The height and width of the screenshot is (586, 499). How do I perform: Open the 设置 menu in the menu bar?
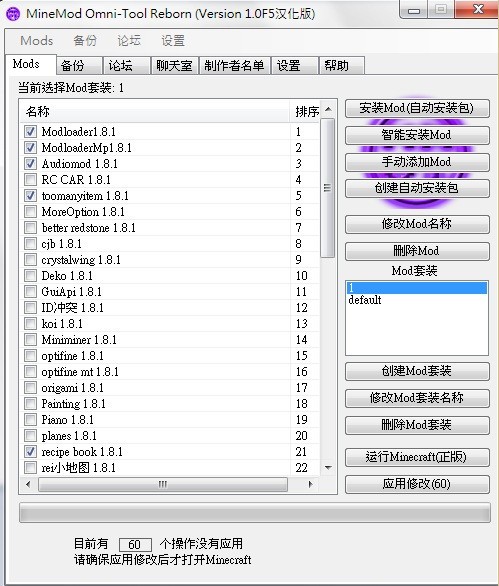[x=173, y=40]
